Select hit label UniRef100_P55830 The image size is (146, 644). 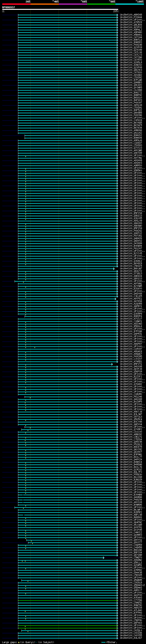(x=131, y=474)
